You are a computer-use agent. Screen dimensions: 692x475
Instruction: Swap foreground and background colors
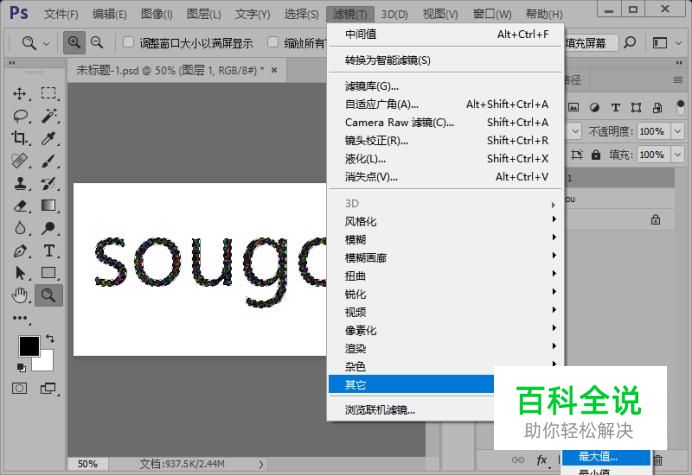coord(50,339)
